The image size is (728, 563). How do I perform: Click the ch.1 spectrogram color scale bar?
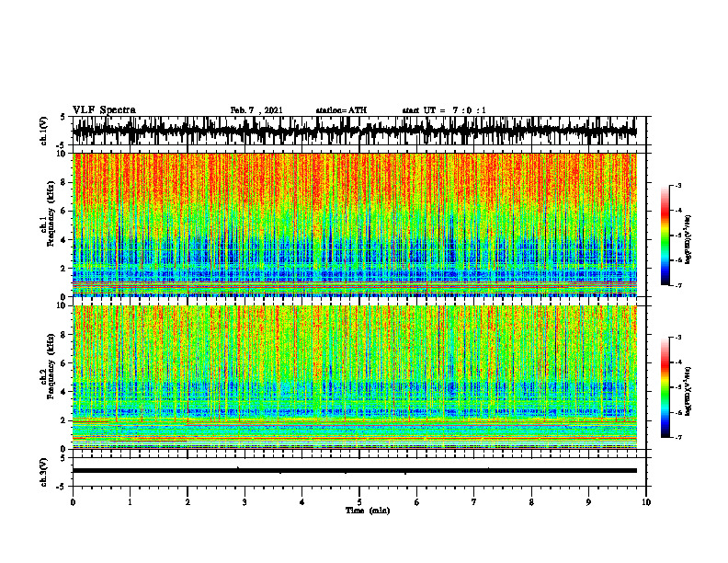(x=665, y=236)
